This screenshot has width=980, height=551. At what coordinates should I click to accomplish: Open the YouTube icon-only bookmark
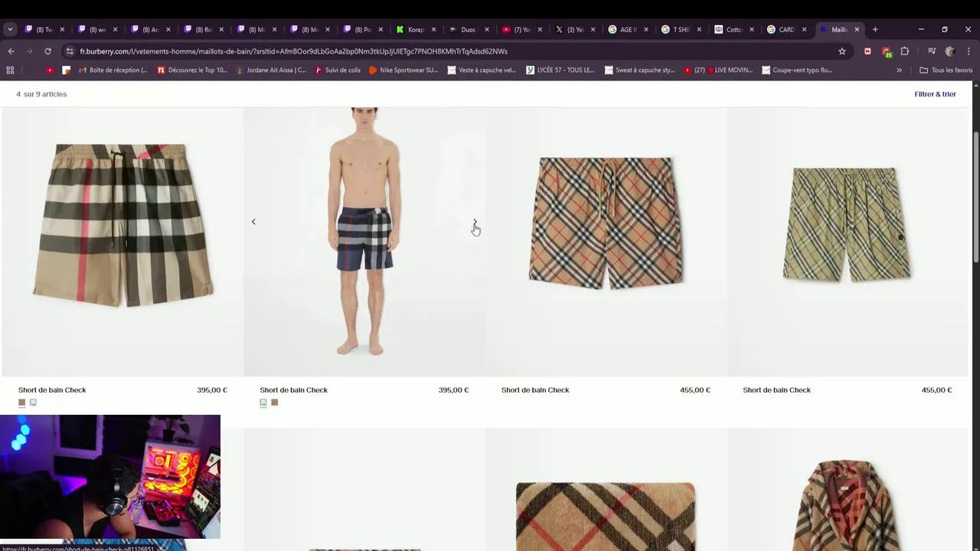pos(50,70)
